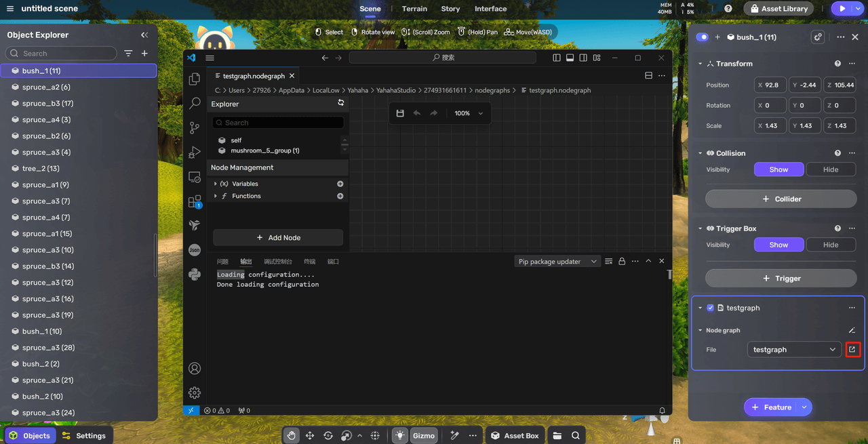Click the Position X value field
Screen dimensions: 868x444
771,85
